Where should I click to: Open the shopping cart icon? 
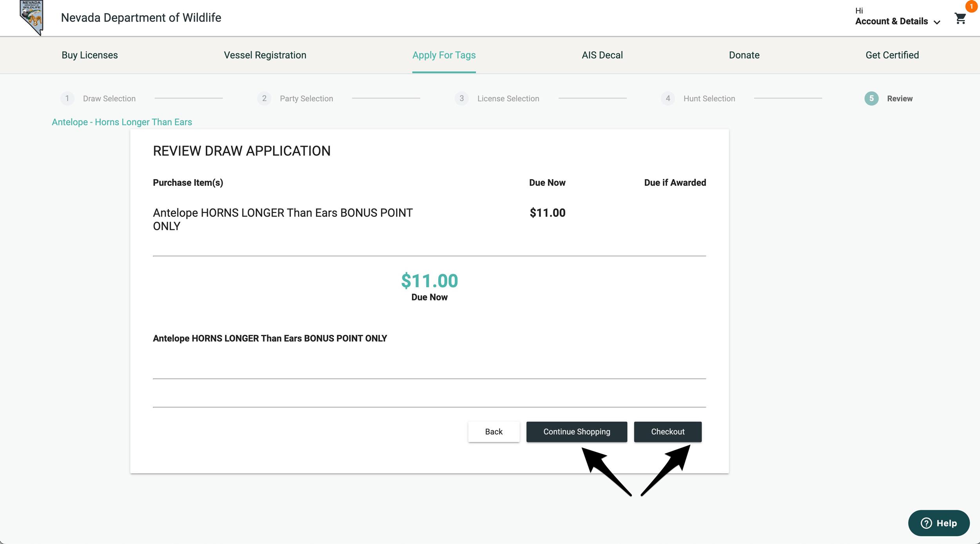960,18
